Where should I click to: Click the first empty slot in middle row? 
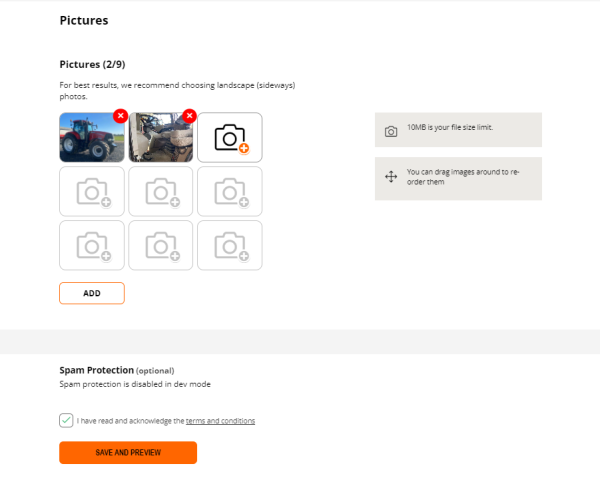(92, 191)
